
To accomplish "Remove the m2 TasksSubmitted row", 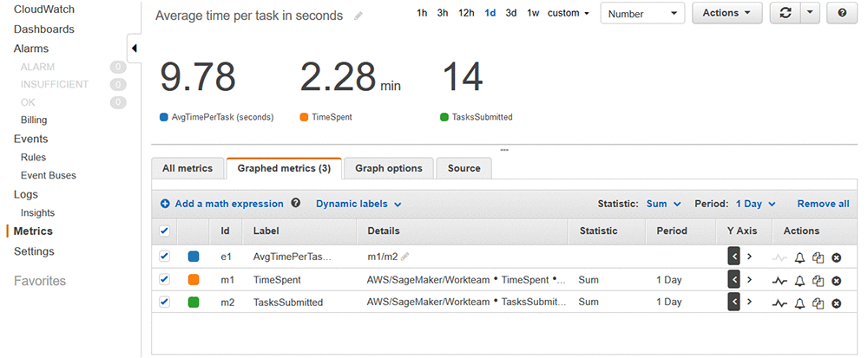I will [837, 303].
